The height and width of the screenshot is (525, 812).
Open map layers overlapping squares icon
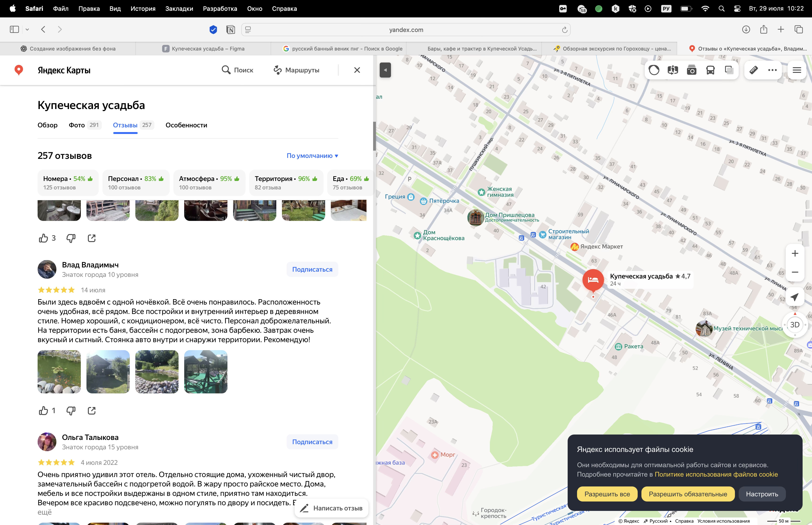729,70
